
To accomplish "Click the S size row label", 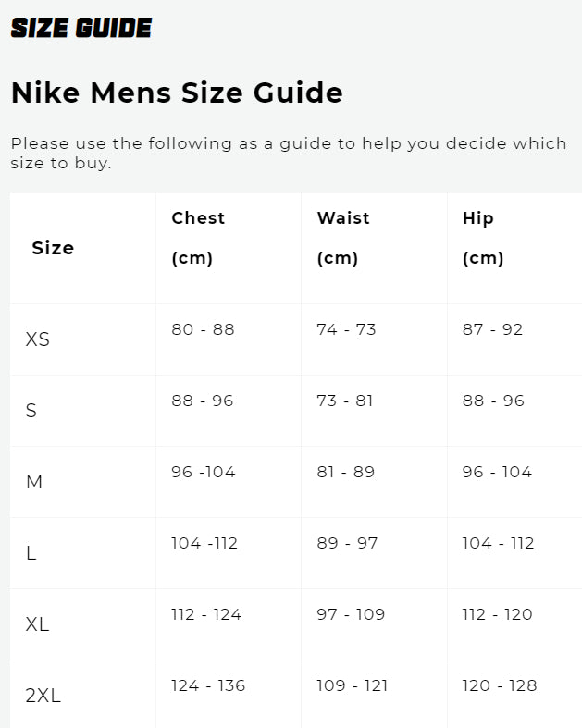I will [x=31, y=411].
